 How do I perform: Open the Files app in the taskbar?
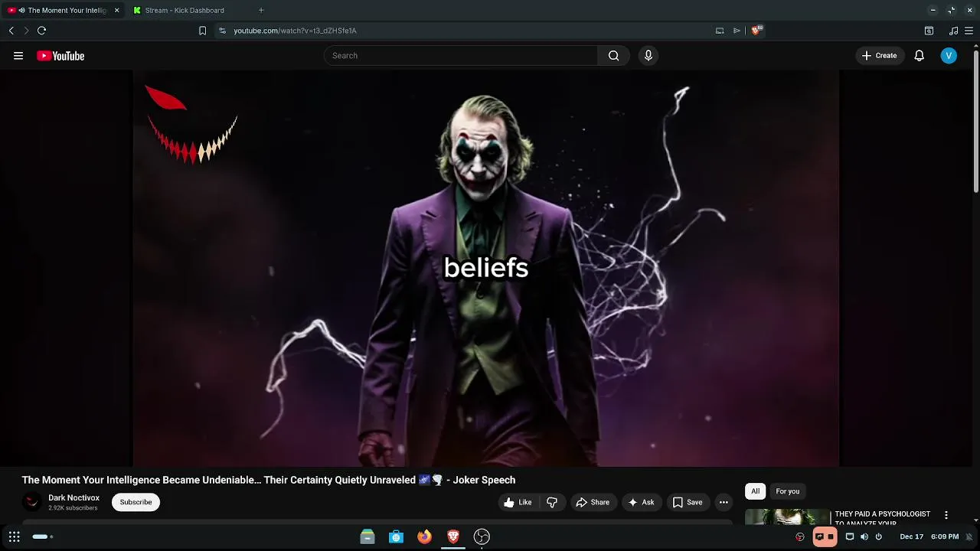click(367, 536)
